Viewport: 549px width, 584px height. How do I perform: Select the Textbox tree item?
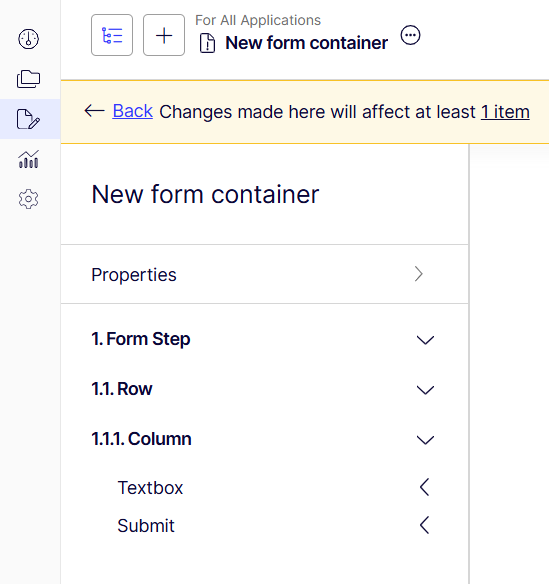[150, 488]
